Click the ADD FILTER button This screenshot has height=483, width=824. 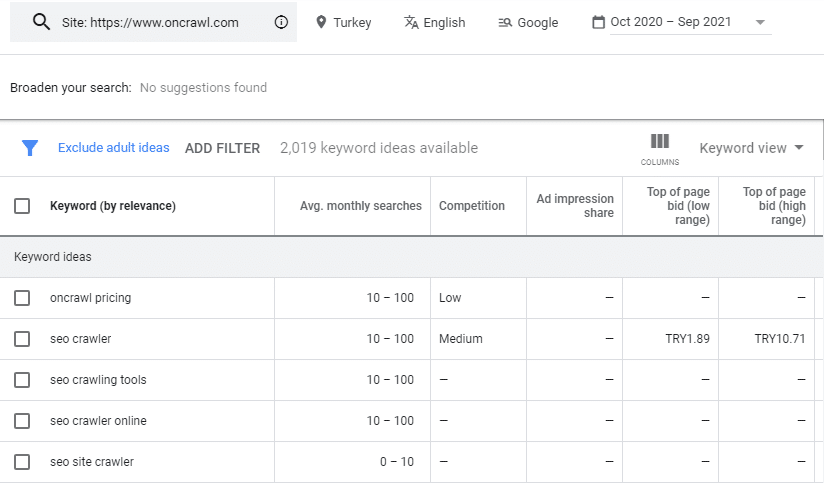pos(222,148)
